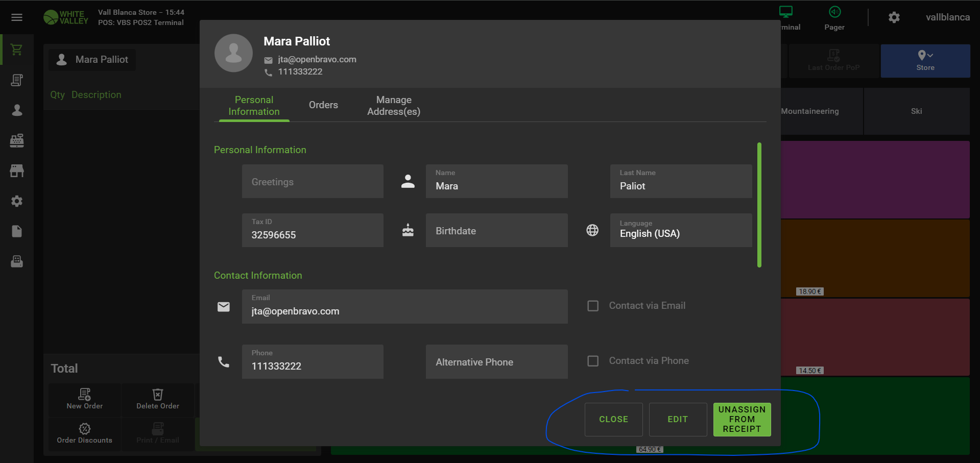Click the settings gear beside vallblanca
The width and height of the screenshot is (980, 463).
894,17
